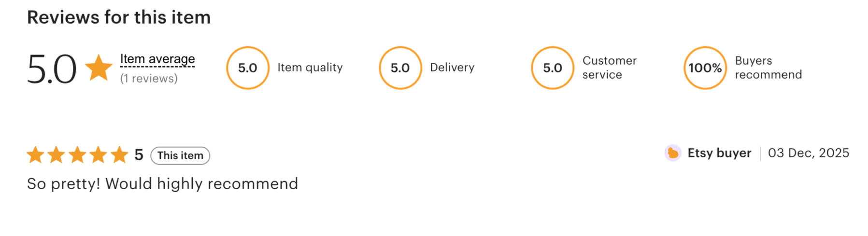Viewport: 868px width, 236px height.
Task: Click the Etsy buyer avatar icon
Action: pyautogui.click(x=672, y=153)
